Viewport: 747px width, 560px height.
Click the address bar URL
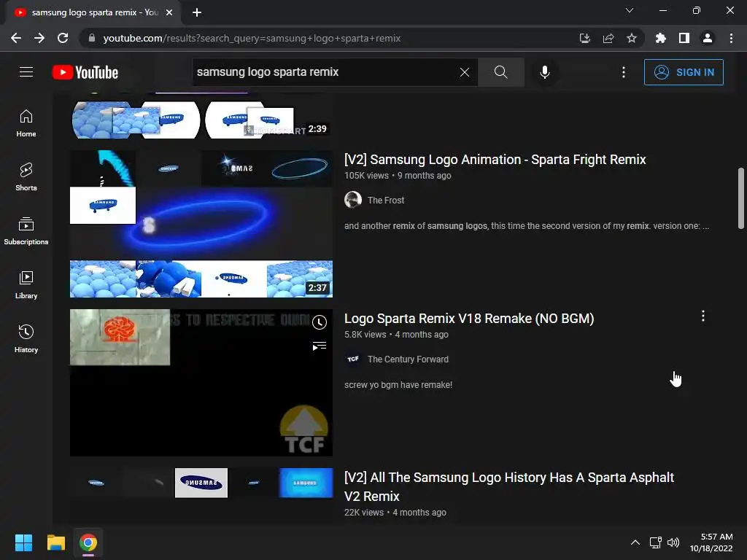click(x=252, y=38)
